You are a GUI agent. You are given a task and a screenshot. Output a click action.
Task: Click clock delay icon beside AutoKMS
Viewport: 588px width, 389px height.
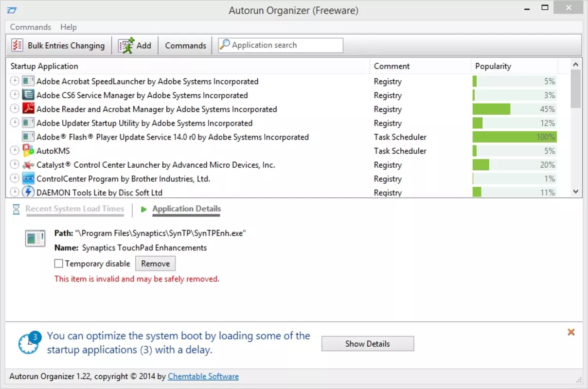(x=15, y=151)
